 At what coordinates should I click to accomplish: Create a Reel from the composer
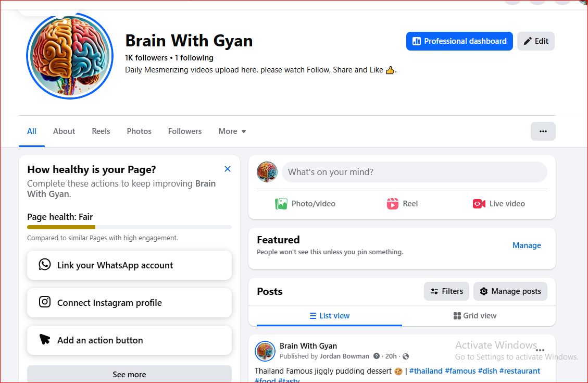point(402,204)
